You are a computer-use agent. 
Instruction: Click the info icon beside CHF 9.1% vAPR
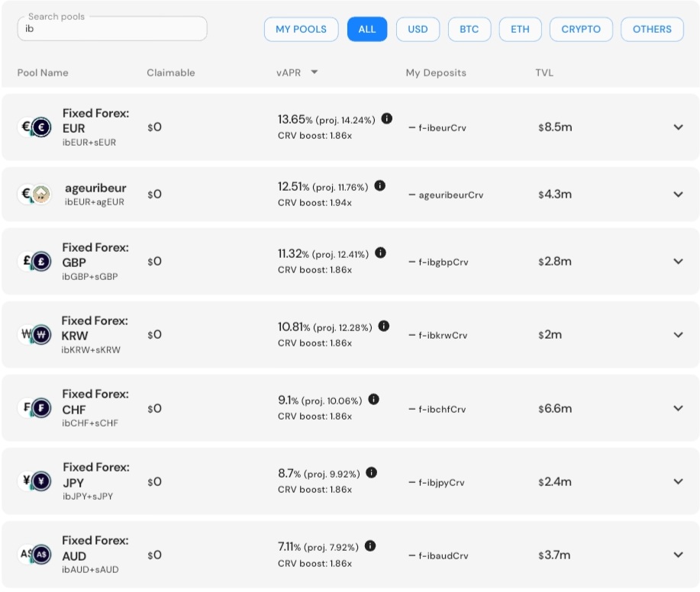tap(373, 399)
